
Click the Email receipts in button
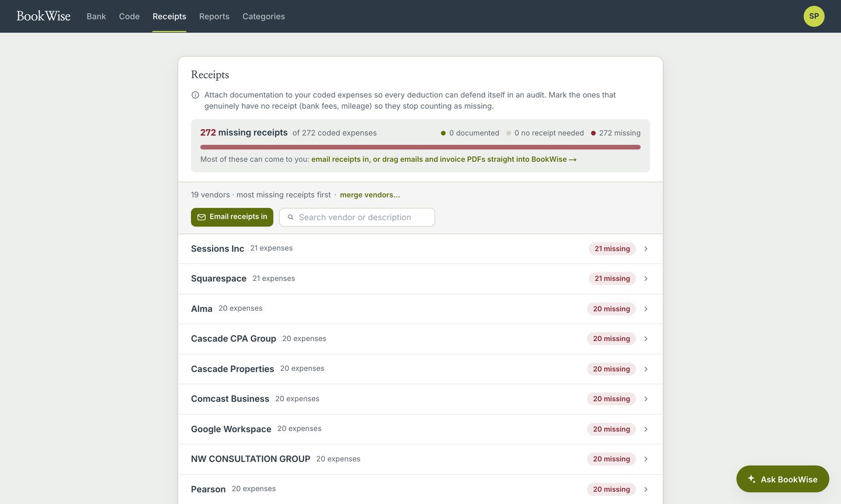[x=232, y=217]
